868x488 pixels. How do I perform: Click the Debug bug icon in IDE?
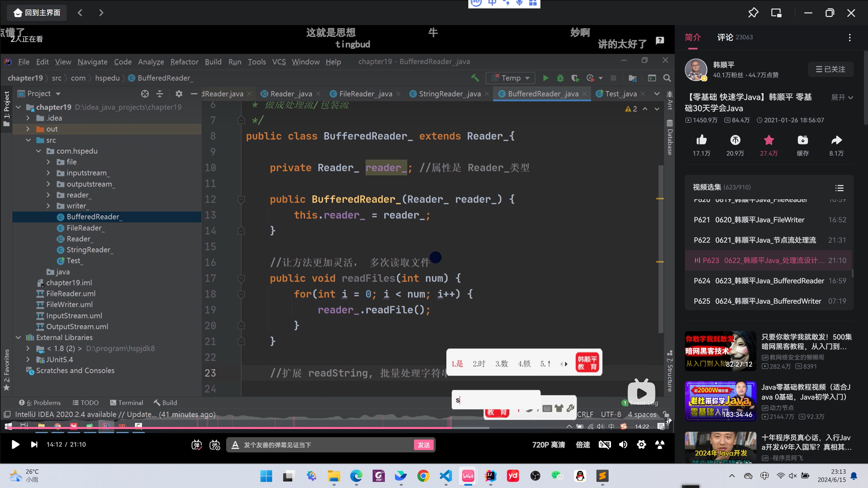tap(560, 78)
